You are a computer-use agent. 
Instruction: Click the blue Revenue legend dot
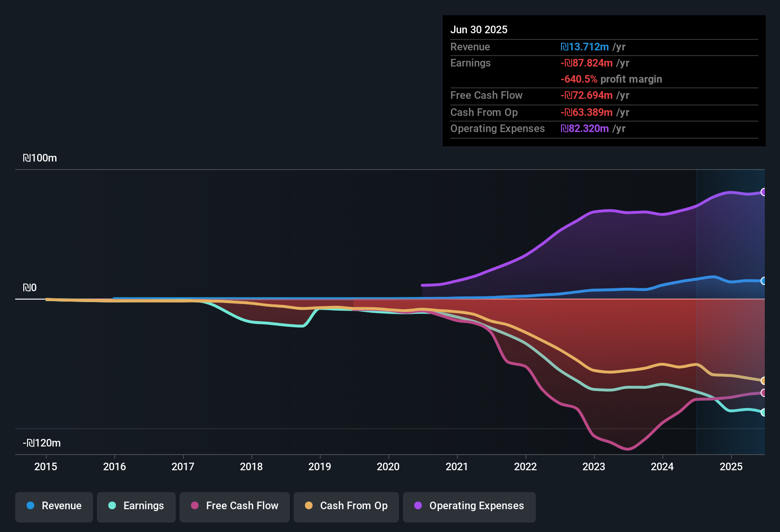pos(30,505)
